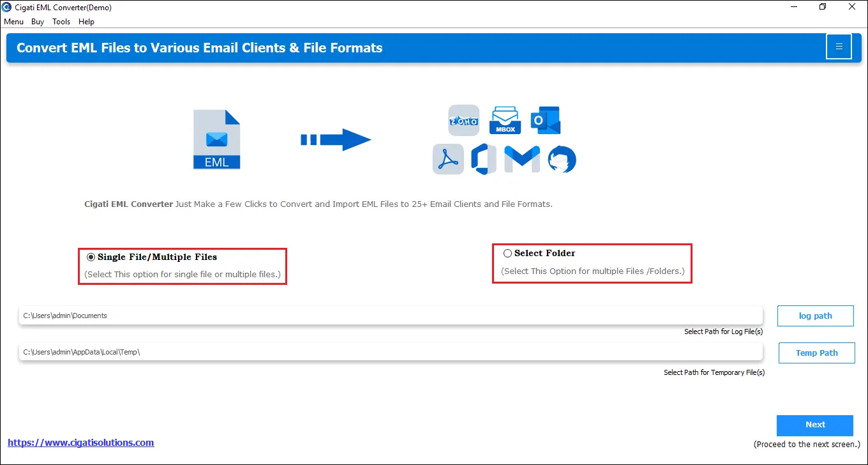This screenshot has height=465, width=868.
Task: Open the Help menu
Action: [x=86, y=22]
